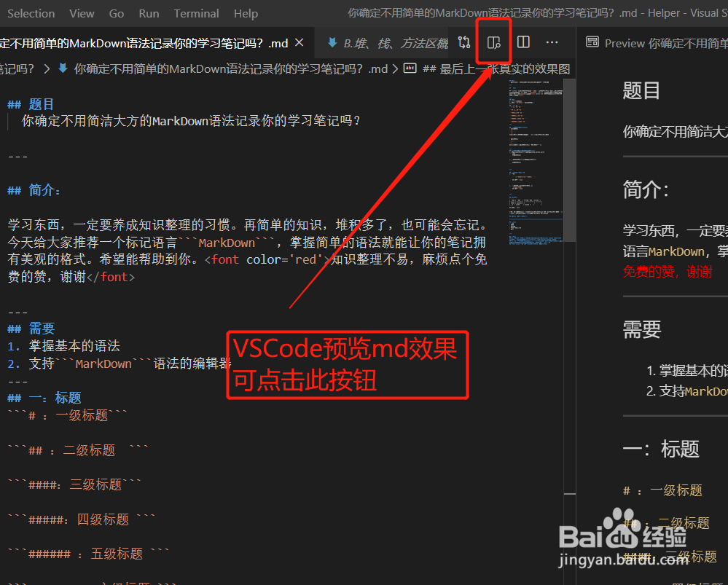728x585 pixels.
Task: Click the heading line ## 一：标题
Action: tap(44, 398)
